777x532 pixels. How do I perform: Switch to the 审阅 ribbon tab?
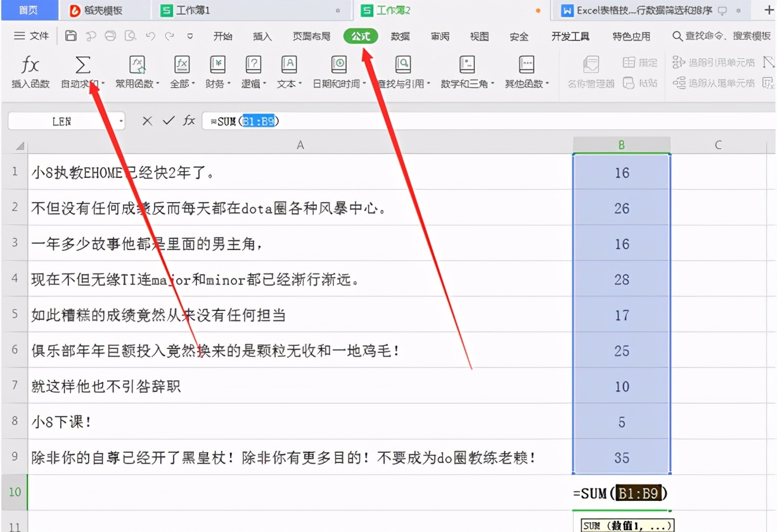tap(440, 36)
